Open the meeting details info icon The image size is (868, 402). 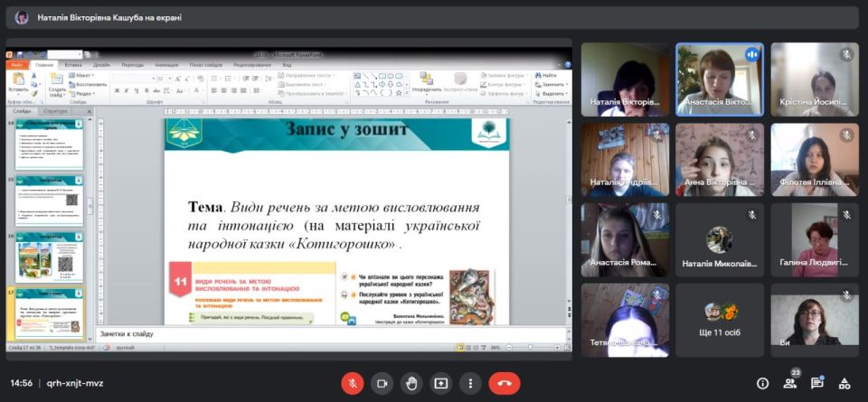click(762, 383)
